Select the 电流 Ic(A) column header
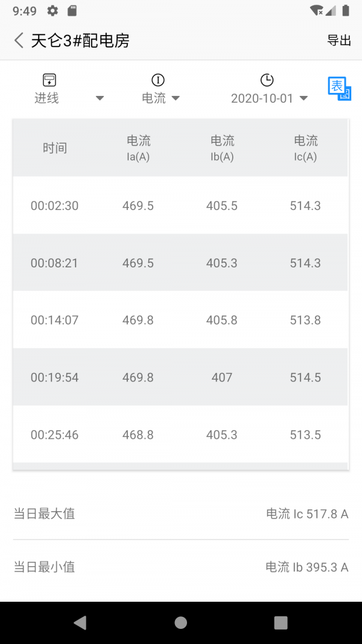Image resolution: width=362 pixels, height=644 pixels. coord(305,148)
